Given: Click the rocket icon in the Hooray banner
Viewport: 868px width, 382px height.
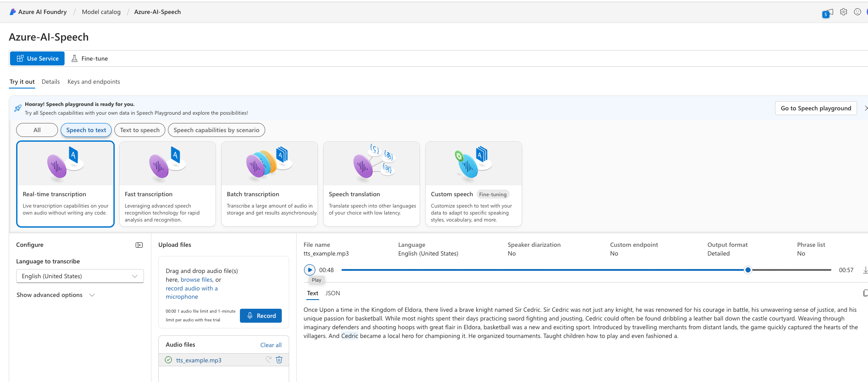Looking at the screenshot, I should tap(18, 108).
